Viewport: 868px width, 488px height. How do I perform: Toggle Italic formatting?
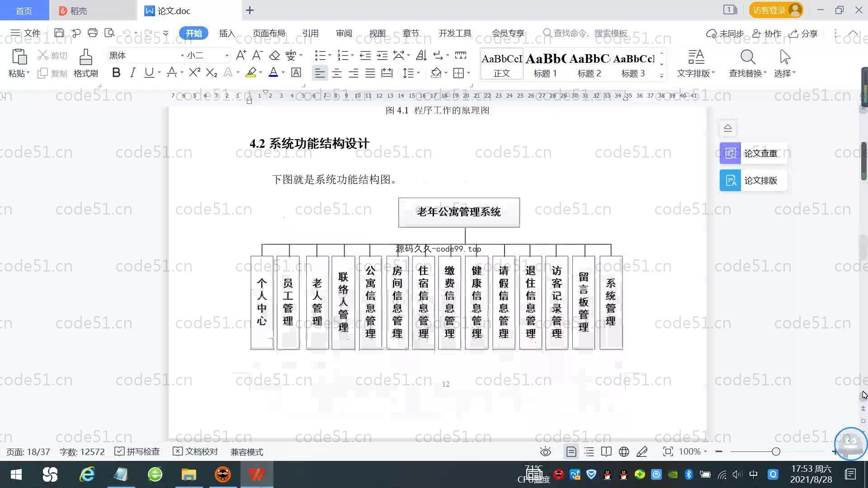pyautogui.click(x=132, y=72)
